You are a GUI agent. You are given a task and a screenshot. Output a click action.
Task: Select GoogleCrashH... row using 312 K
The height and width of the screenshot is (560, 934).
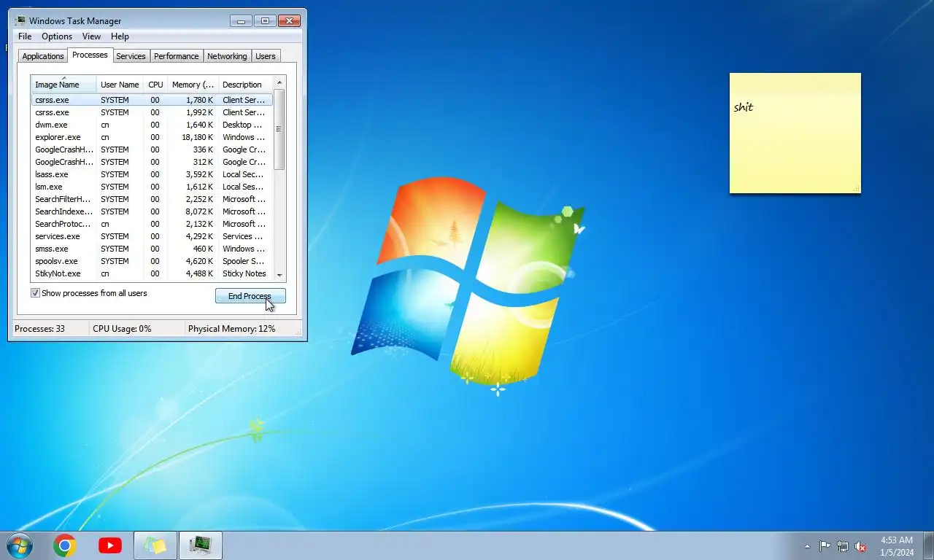152,162
